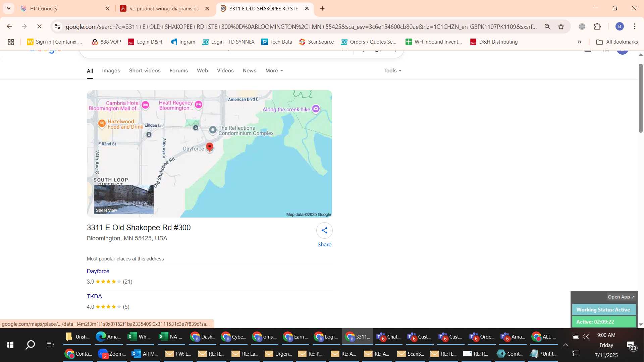This screenshot has height=362, width=644.
Task: Open the Extensions puzzle icon
Action: coord(597,26)
